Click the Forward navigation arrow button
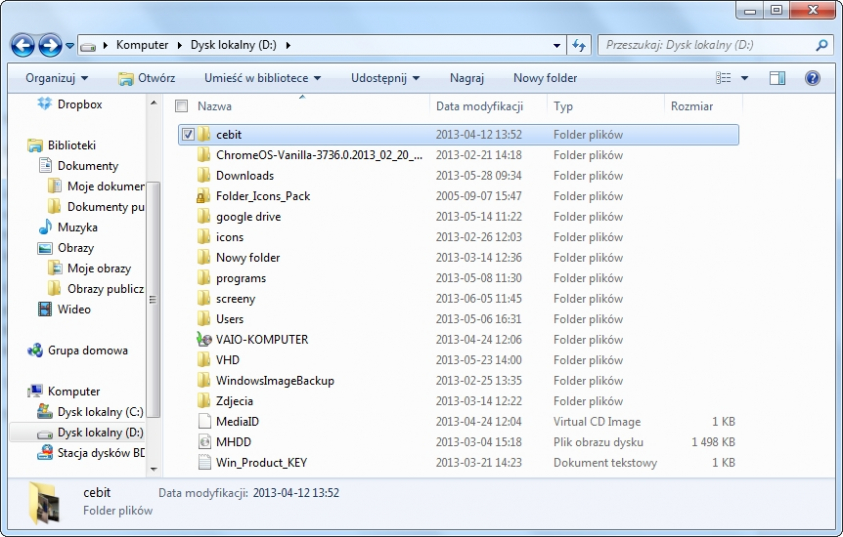This screenshot has width=843, height=537. (x=50, y=45)
